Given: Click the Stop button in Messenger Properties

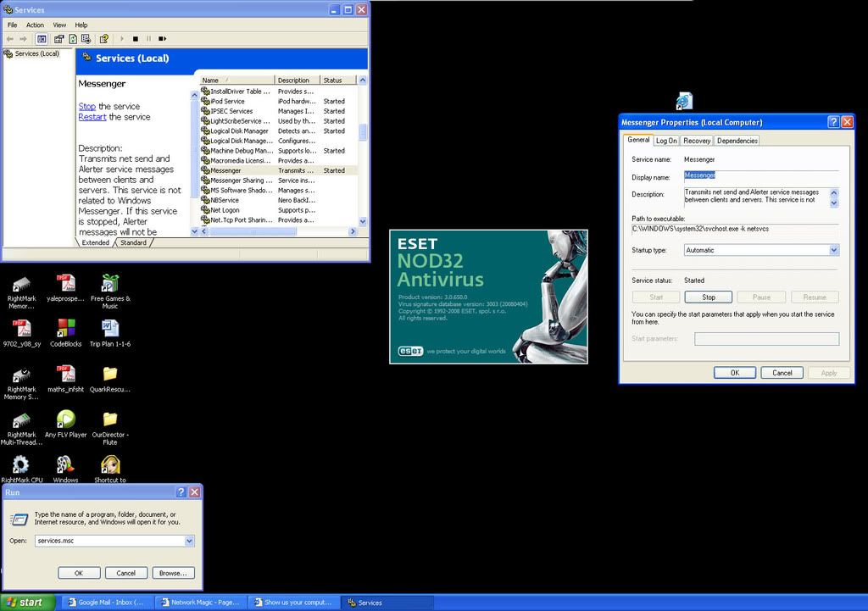Looking at the screenshot, I should (x=709, y=297).
